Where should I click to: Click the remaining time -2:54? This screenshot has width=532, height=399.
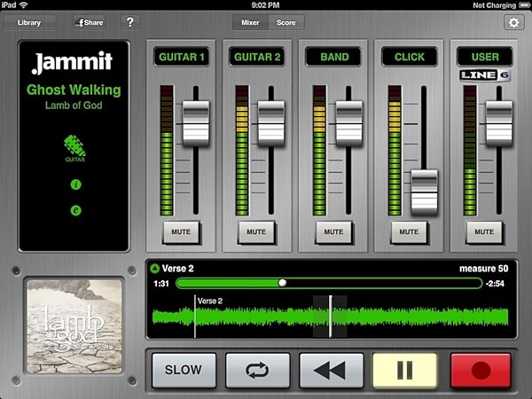click(x=495, y=284)
